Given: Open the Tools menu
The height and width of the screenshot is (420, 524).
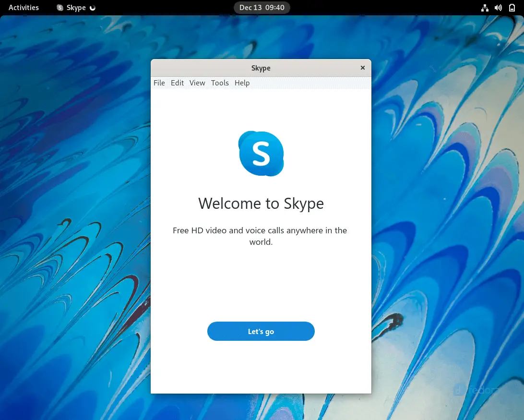Looking at the screenshot, I should 220,83.
